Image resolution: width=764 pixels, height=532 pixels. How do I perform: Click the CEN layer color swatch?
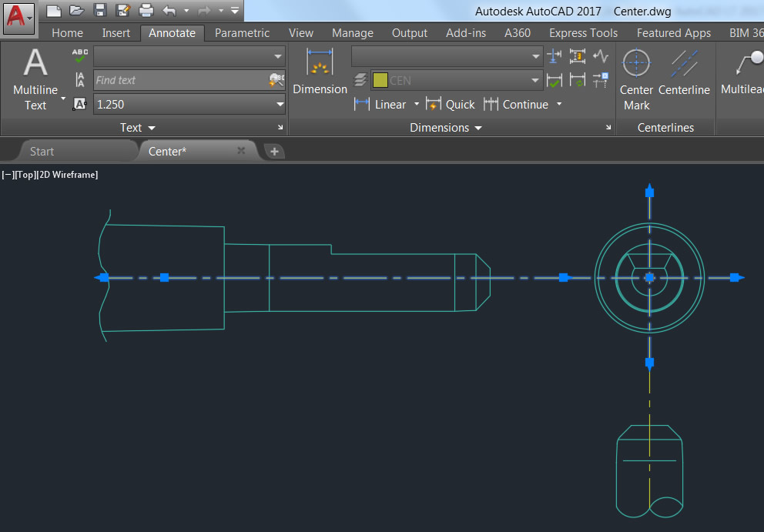pyautogui.click(x=380, y=79)
